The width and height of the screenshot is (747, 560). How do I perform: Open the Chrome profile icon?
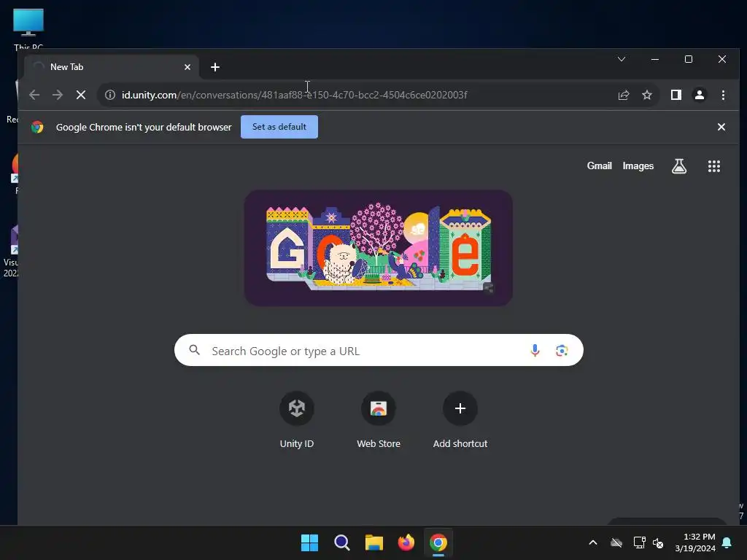pyautogui.click(x=700, y=95)
